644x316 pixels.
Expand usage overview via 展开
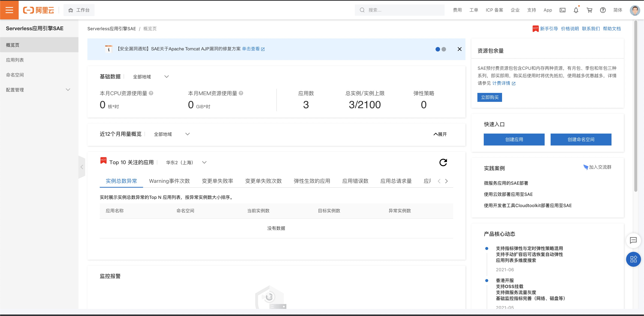point(440,134)
